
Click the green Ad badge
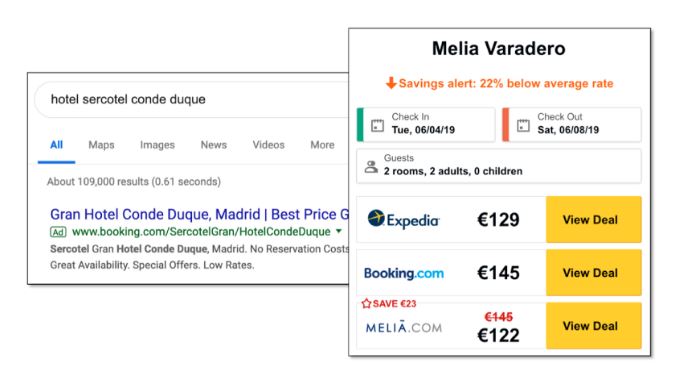pyautogui.click(x=58, y=232)
